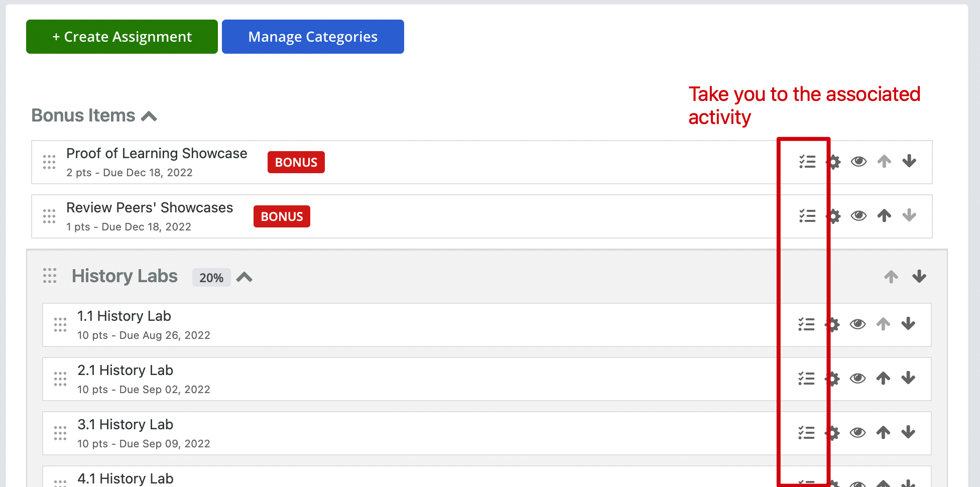Click the 4.1 History Lab title

pyautogui.click(x=125, y=478)
